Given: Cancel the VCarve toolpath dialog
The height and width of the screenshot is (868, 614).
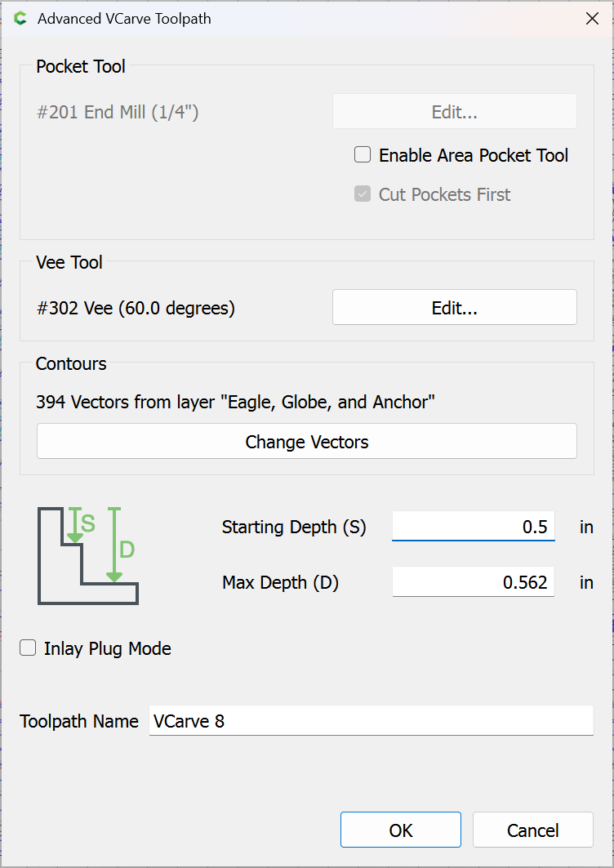Looking at the screenshot, I should [532, 830].
